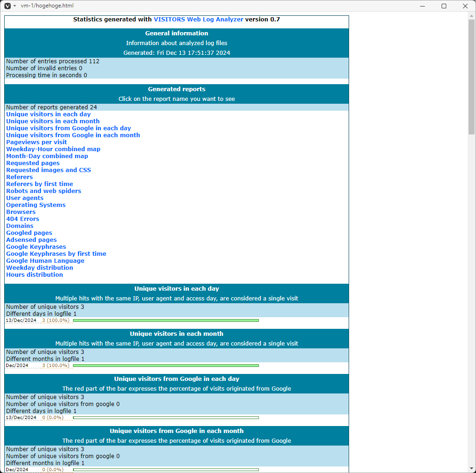Open Month-Day combined map report
476x473 pixels.
pos(47,156)
